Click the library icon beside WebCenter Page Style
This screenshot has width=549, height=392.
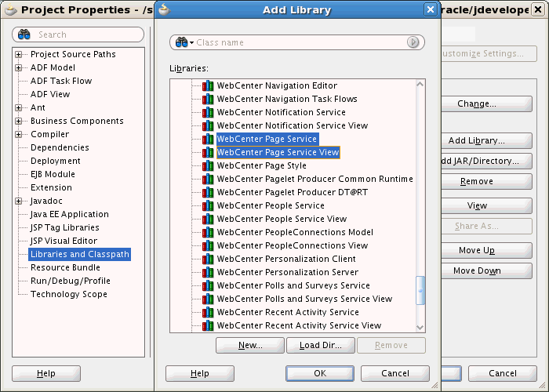tap(208, 165)
